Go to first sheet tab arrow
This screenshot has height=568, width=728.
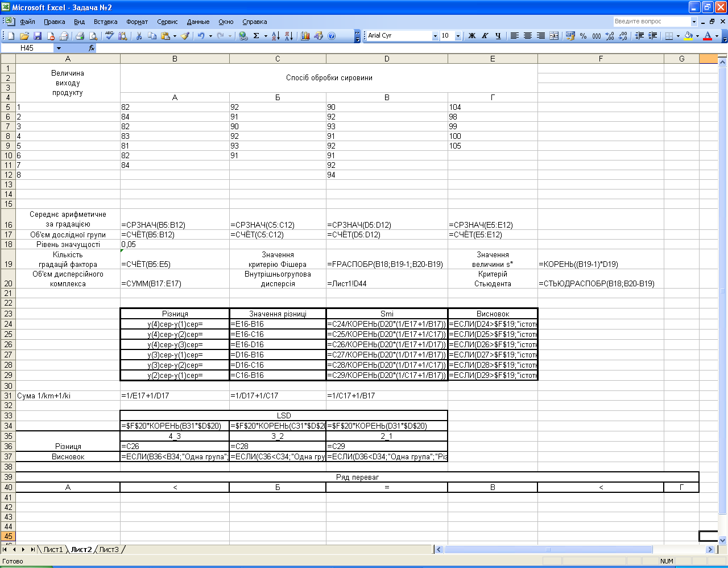pyautogui.click(x=5, y=549)
